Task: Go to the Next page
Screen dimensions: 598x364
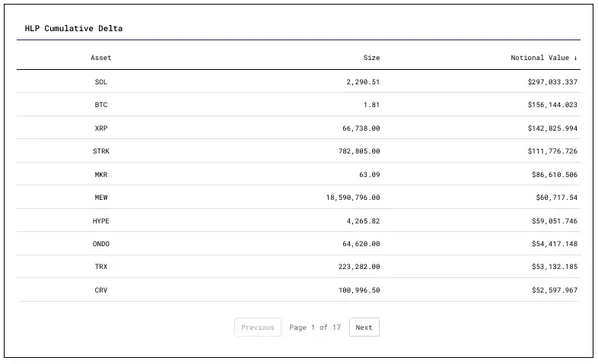Action: coord(364,328)
